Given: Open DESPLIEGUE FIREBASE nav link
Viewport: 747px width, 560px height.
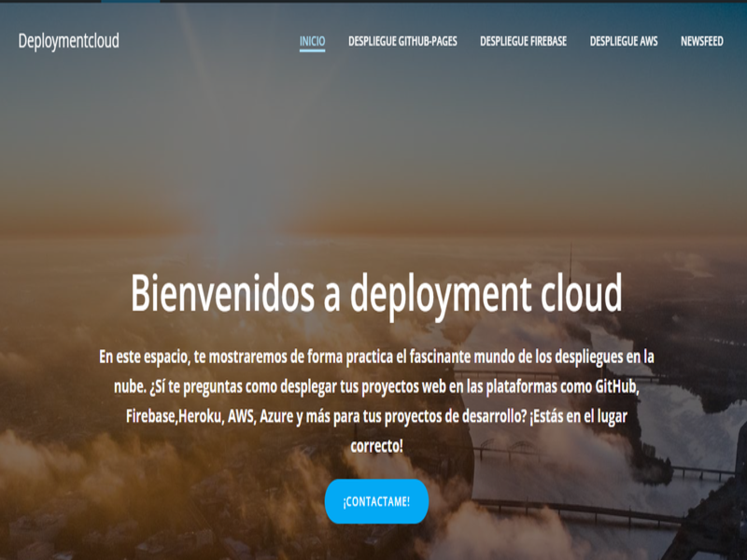Looking at the screenshot, I should click(x=523, y=41).
